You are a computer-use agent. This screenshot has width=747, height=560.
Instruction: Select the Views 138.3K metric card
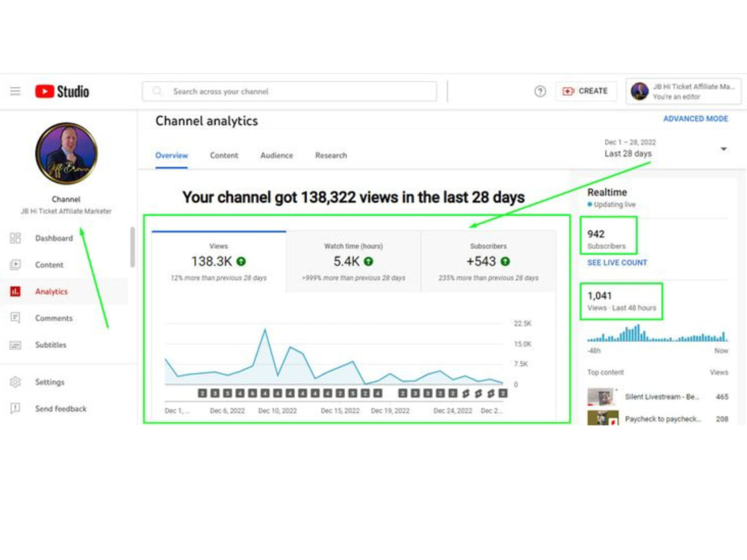pyautogui.click(x=219, y=261)
